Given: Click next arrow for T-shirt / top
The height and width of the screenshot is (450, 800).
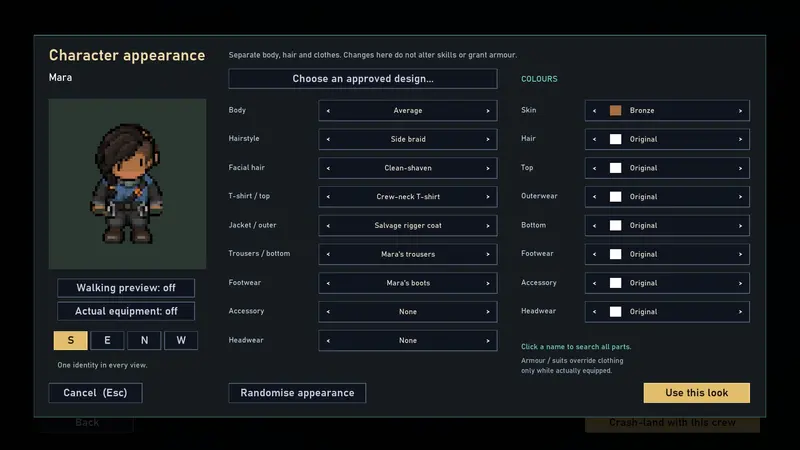Looking at the screenshot, I should (488, 197).
